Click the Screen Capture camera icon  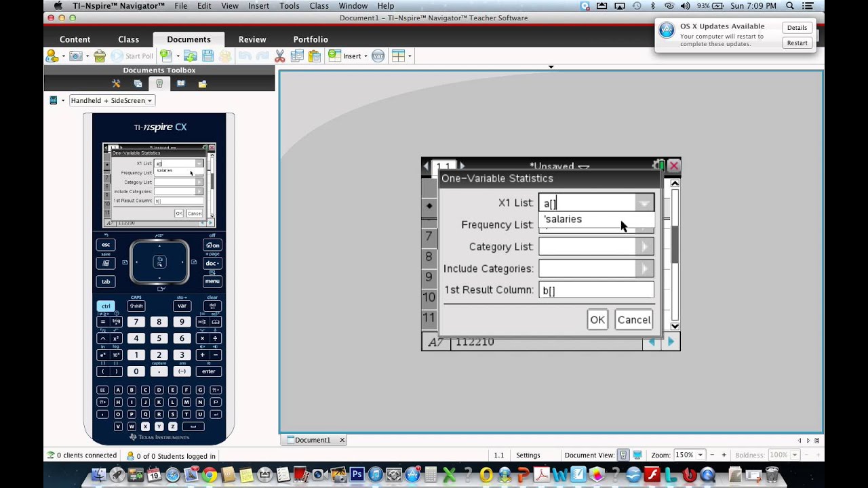76,56
